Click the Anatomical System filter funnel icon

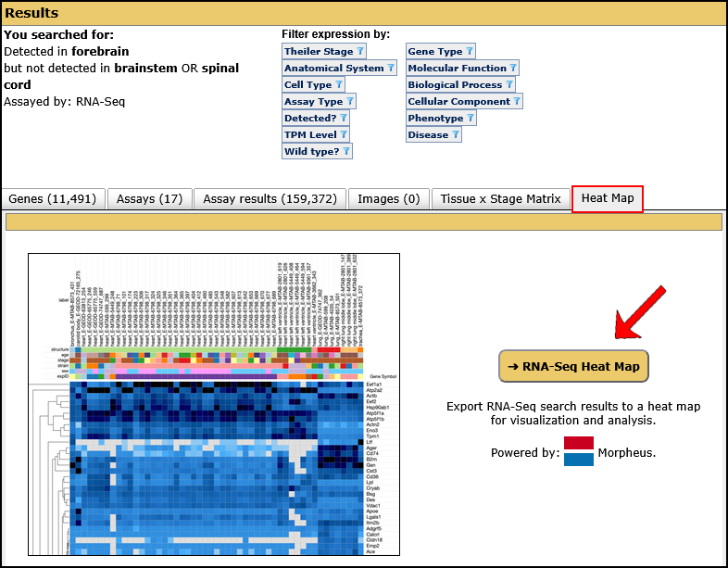pyautogui.click(x=390, y=69)
